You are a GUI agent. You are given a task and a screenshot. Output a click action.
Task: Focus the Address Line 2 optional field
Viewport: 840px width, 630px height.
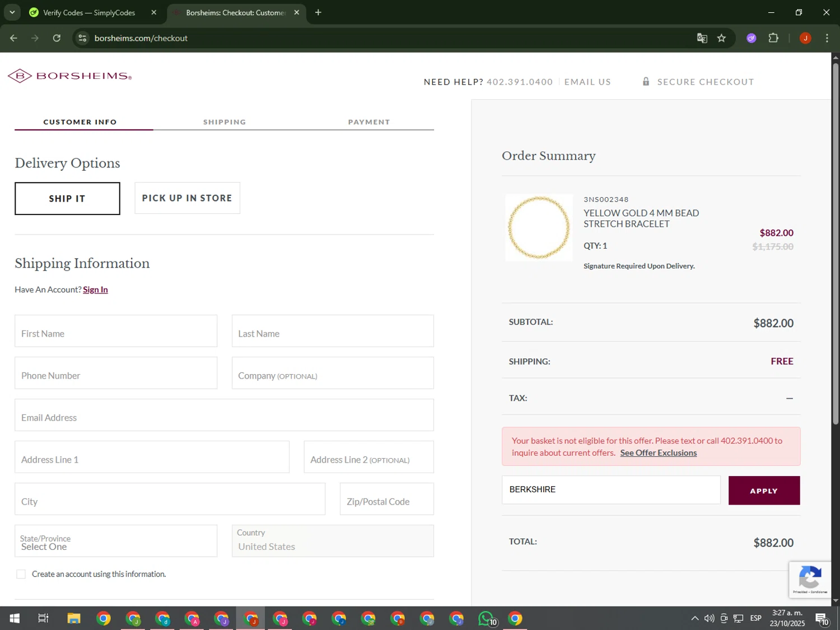click(x=368, y=457)
